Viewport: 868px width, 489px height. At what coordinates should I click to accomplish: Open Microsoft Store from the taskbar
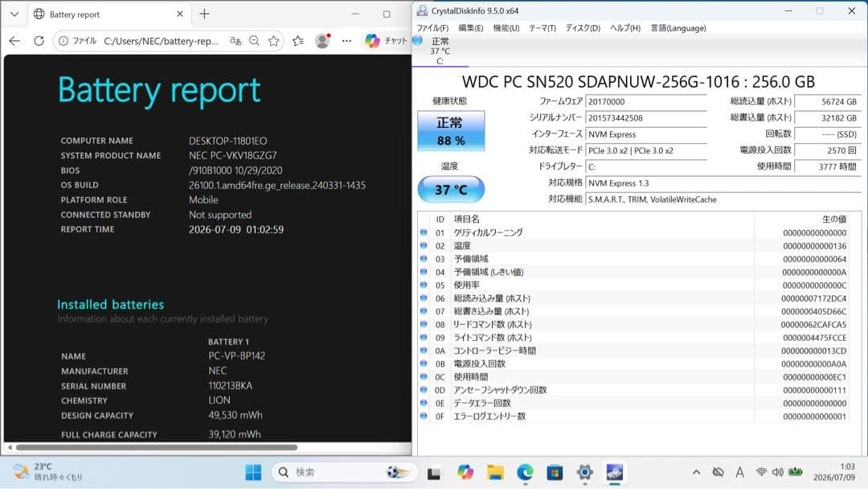tap(555, 472)
